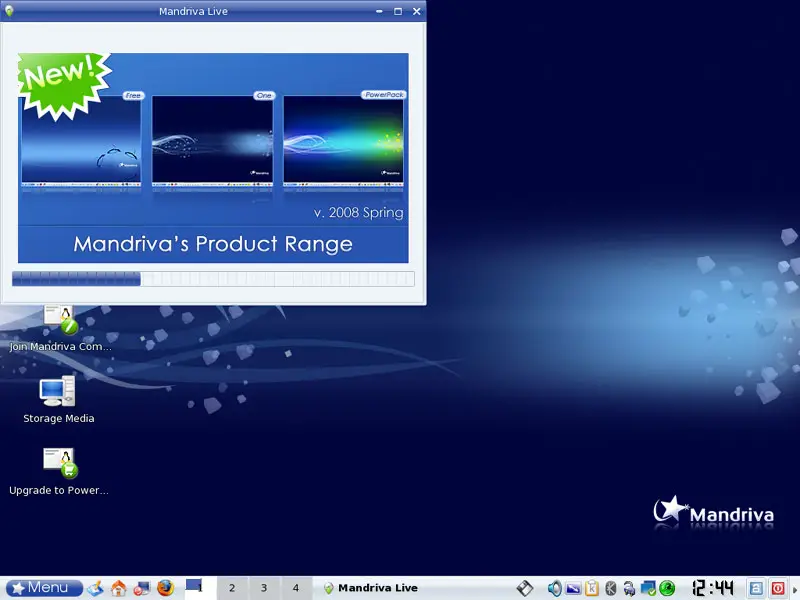Select the Mandriva Live taskbar entry
800x600 pixels.
coord(371,588)
